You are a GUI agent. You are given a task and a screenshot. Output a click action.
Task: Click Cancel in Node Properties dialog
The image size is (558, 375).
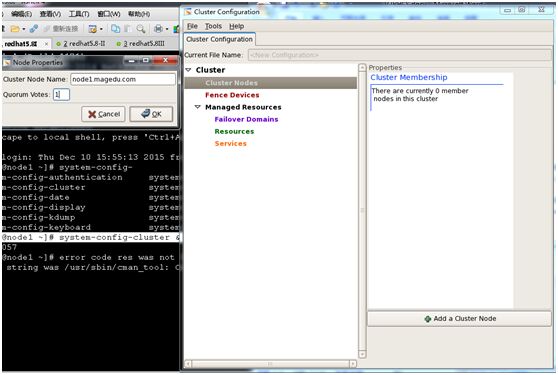tap(103, 114)
